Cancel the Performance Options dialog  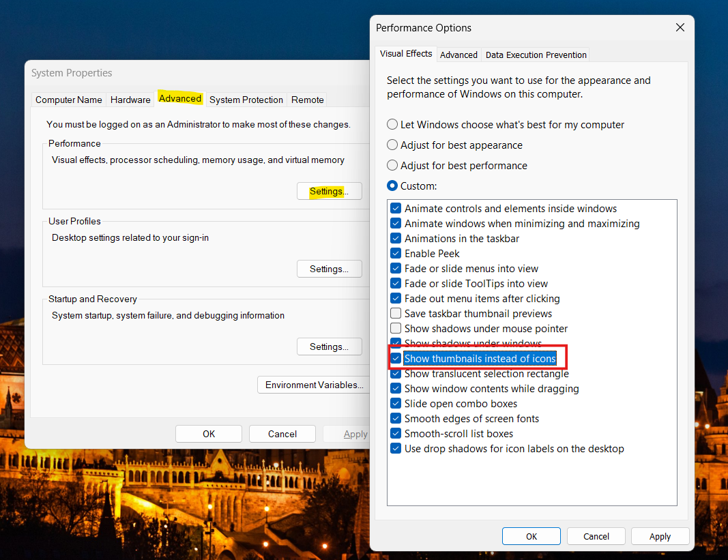coord(596,536)
